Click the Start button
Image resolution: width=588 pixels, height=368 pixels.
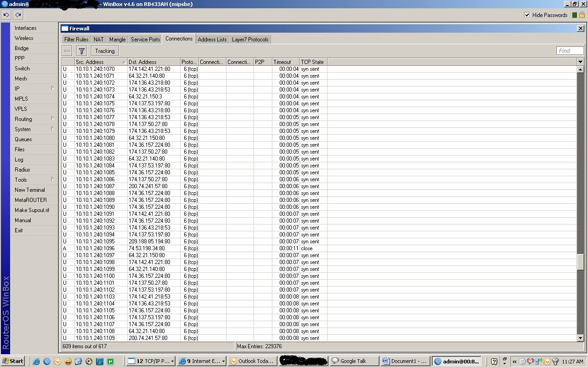pos(13,361)
